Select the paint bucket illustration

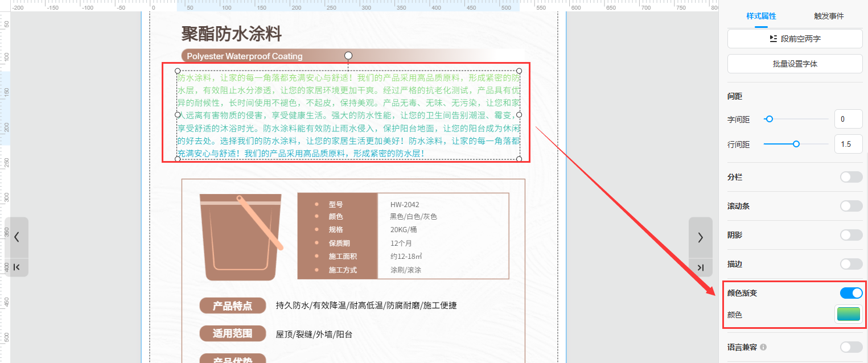(x=241, y=237)
